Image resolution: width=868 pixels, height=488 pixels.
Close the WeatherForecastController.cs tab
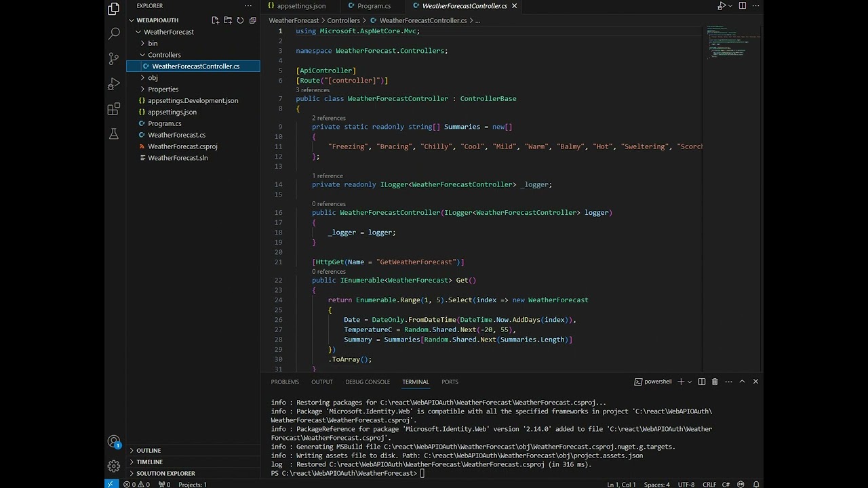(x=514, y=6)
